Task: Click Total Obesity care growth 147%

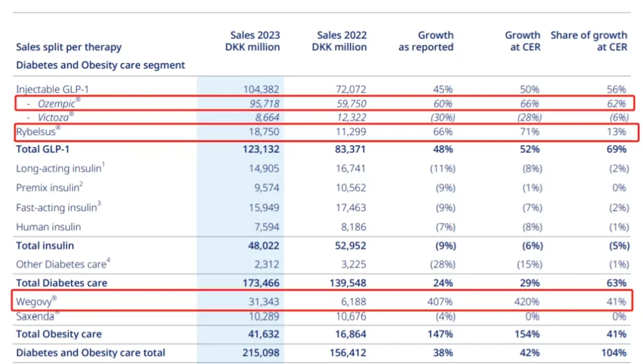Action: click(440, 334)
